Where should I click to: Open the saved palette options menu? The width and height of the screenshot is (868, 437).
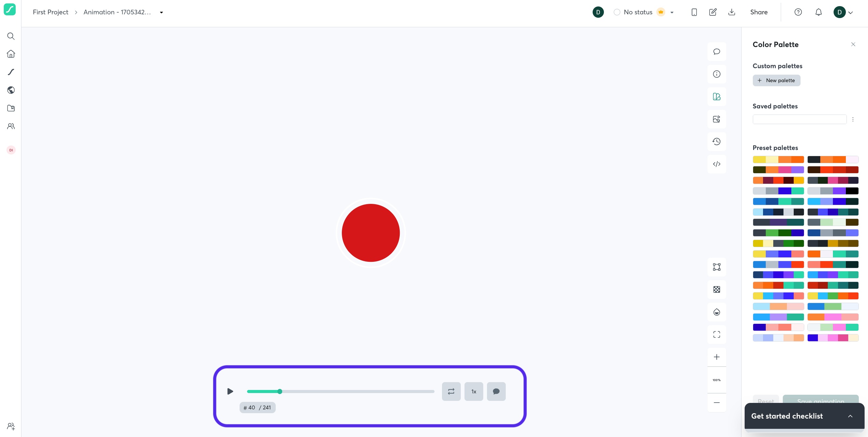853,119
